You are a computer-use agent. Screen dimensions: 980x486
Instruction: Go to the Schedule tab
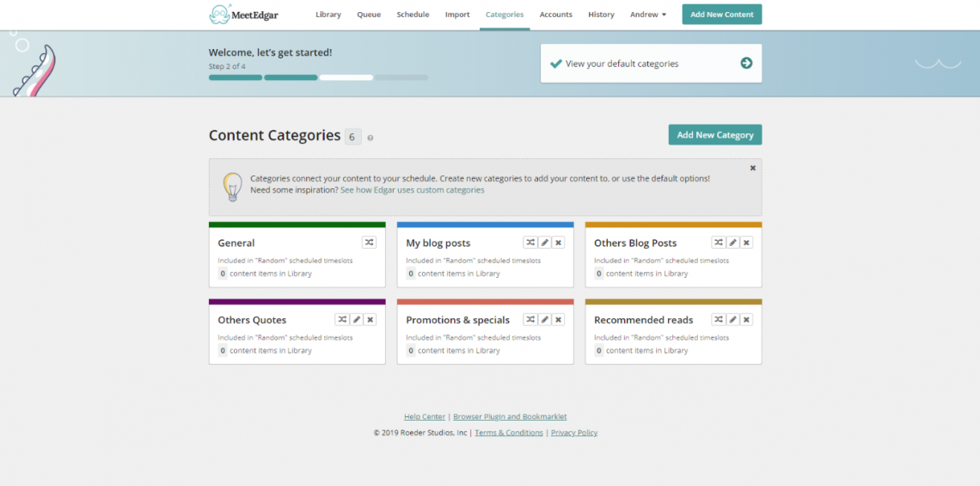pyautogui.click(x=413, y=15)
